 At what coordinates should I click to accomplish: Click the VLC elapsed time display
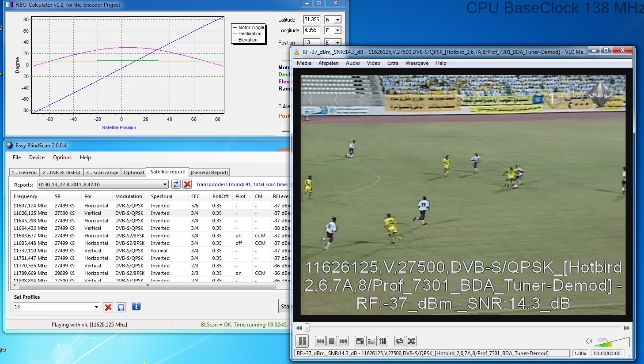tap(607, 353)
